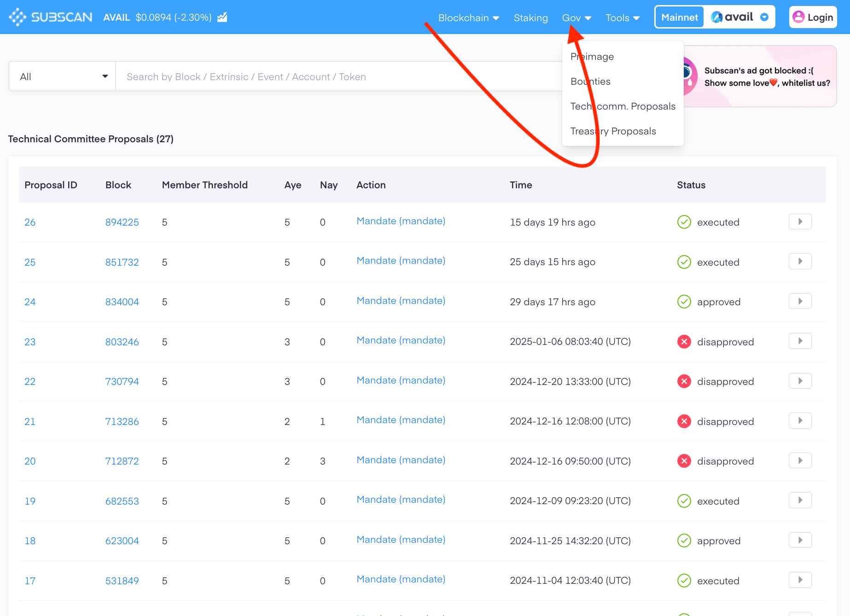Expand details arrow for proposal 26
Screen dimensions: 850x616
800,221
